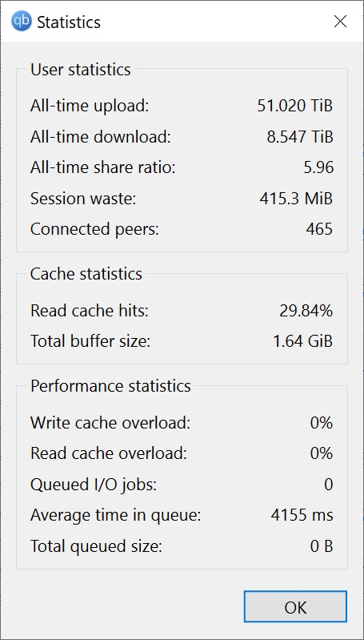Click the Write cache overload label
This screenshot has height=640, width=364.
pos(110,423)
